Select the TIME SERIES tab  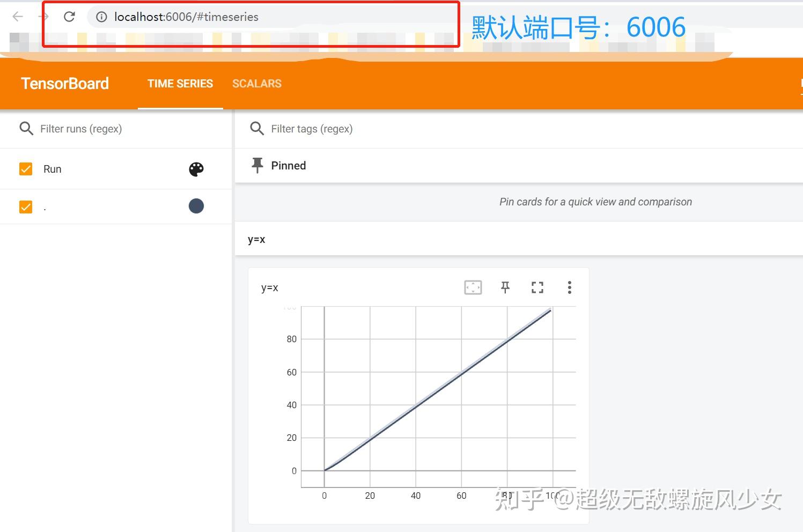[180, 84]
